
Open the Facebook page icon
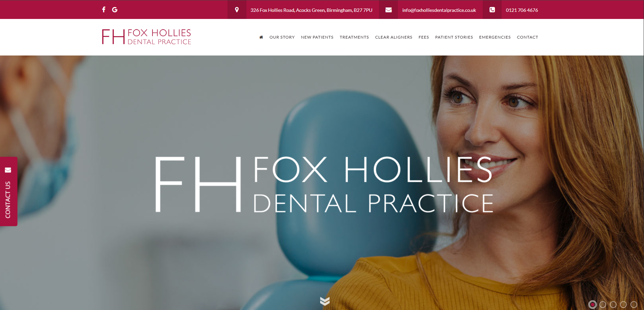(104, 9)
